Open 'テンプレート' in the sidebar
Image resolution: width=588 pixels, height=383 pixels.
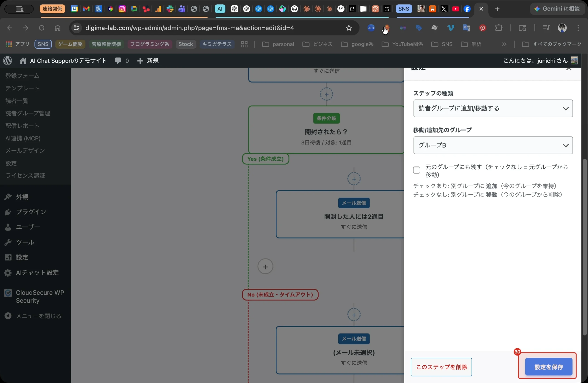(x=23, y=88)
